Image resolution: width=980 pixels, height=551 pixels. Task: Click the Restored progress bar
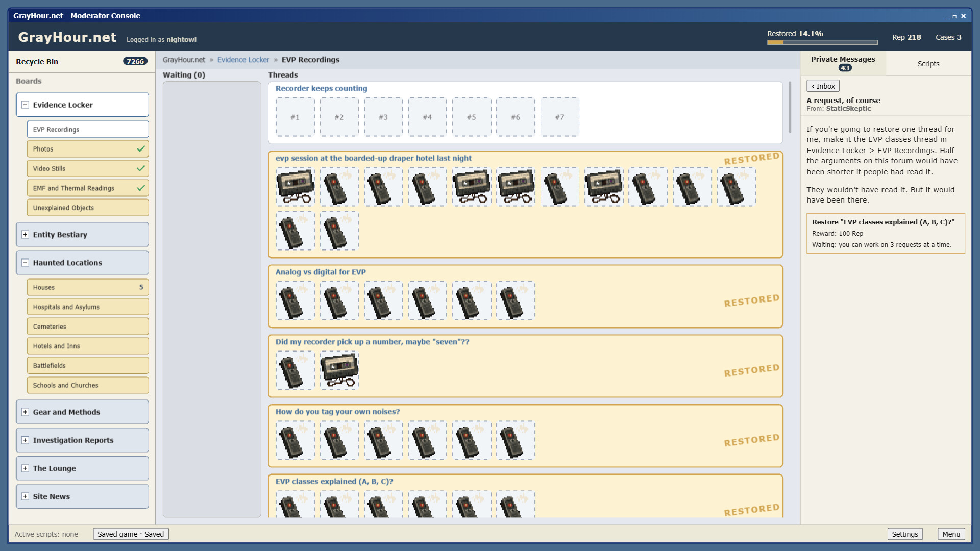[x=822, y=42]
